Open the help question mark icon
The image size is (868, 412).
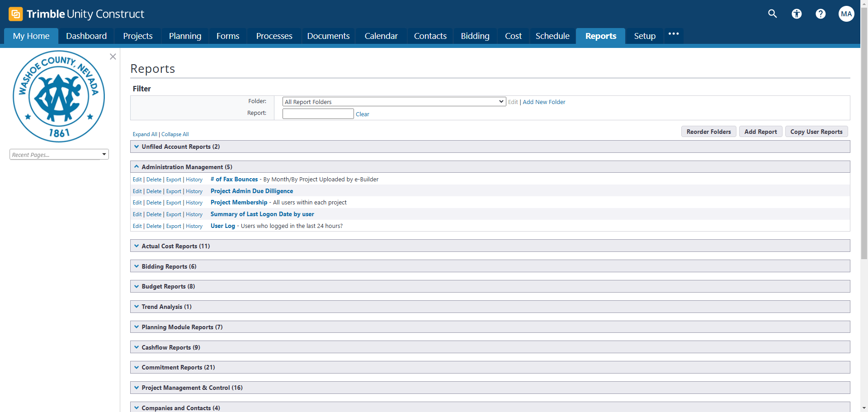(x=821, y=14)
